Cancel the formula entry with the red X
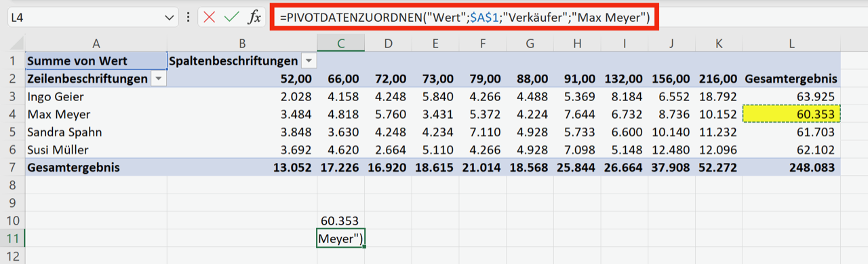Image resolution: width=868 pixels, height=264 pixels. tap(210, 18)
